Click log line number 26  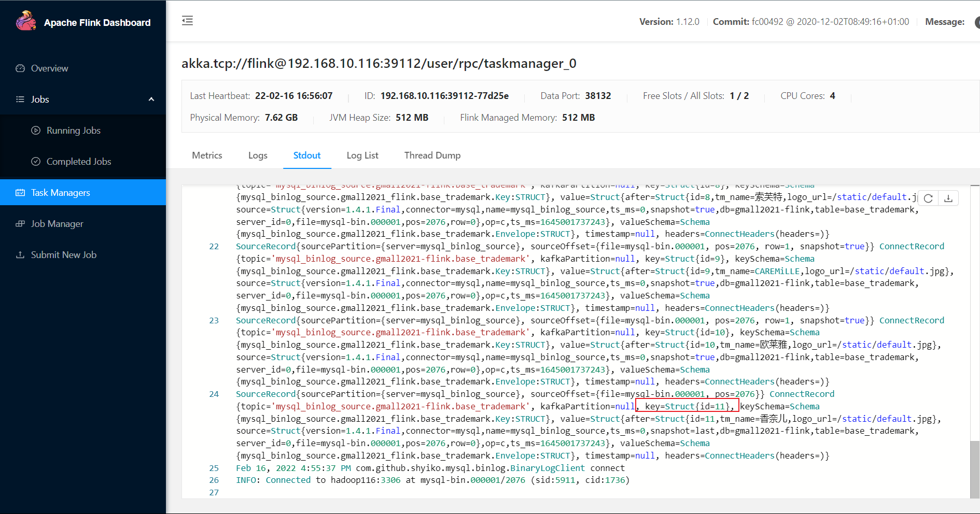[x=214, y=480]
